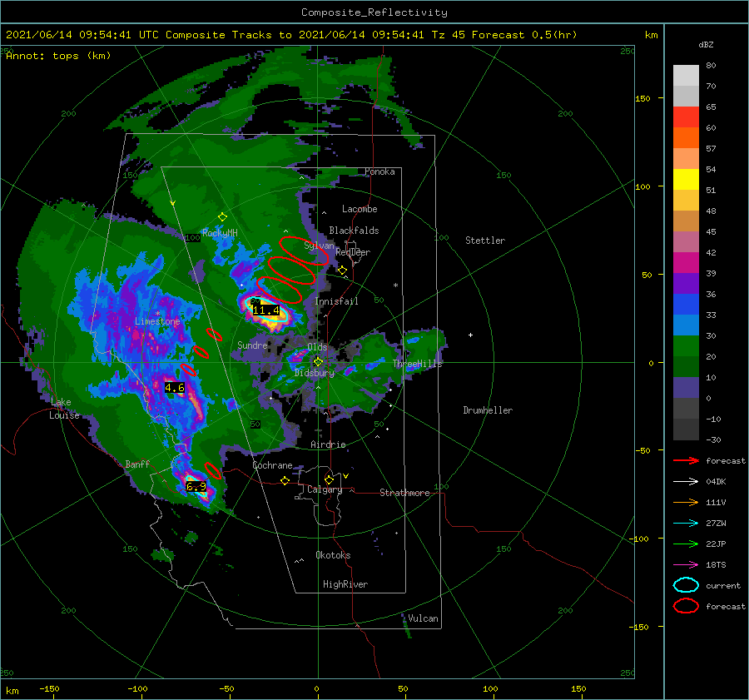Pick the magenta 18TS track arrow
Viewport: 749px width, 700px height.
pos(686,565)
